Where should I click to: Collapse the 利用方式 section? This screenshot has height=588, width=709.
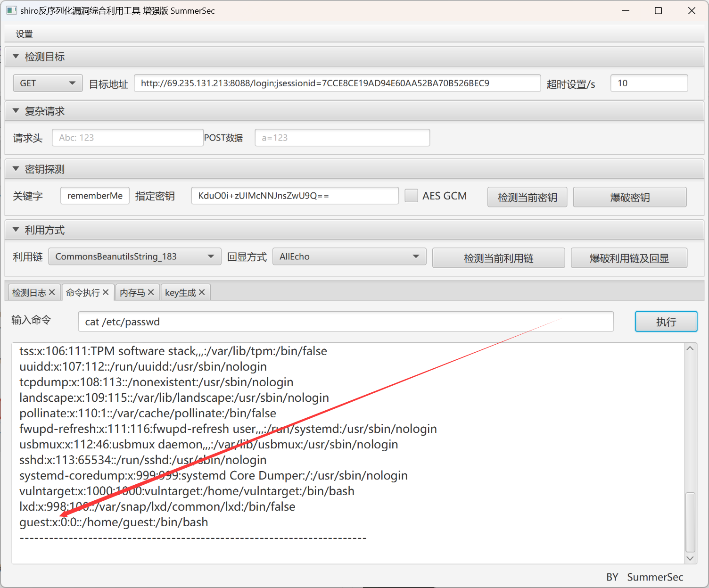16,230
